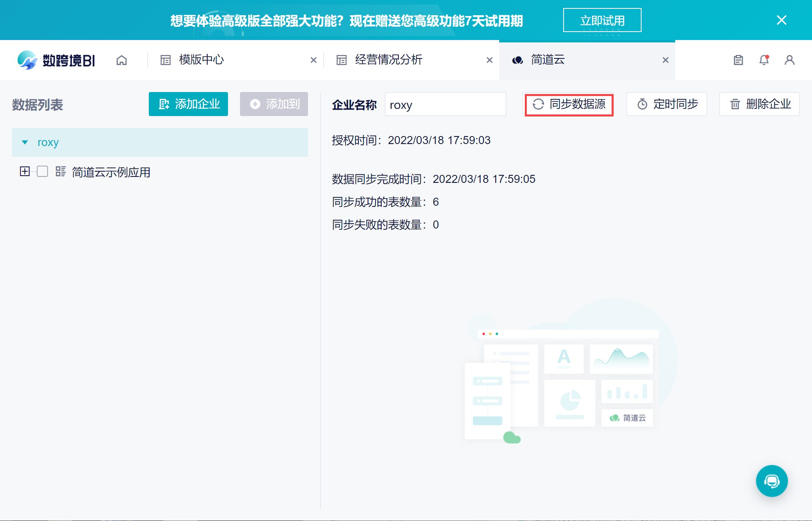This screenshot has height=521, width=812.
Task: Open the user profile icon
Action: click(x=789, y=60)
